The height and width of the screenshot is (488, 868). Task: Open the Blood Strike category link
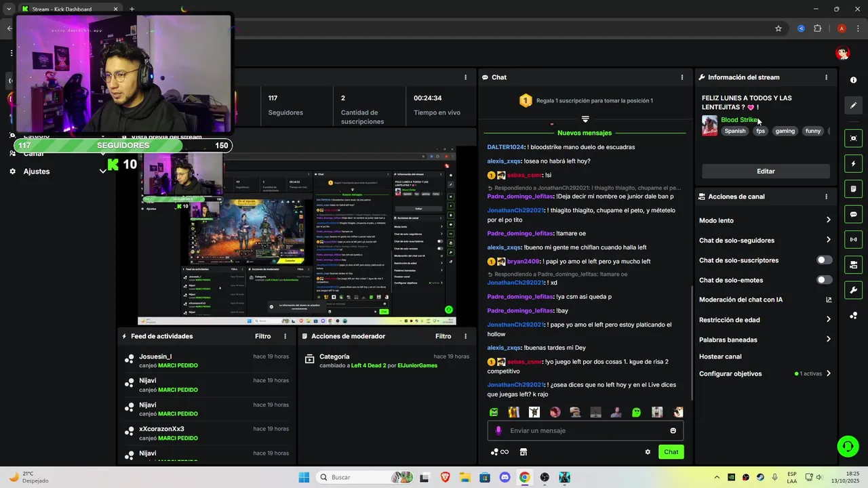click(x=738, y=120)
